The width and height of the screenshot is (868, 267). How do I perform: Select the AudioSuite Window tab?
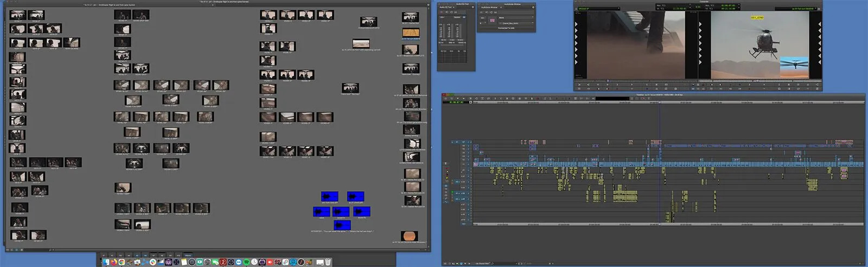click(x=489, y=7)
